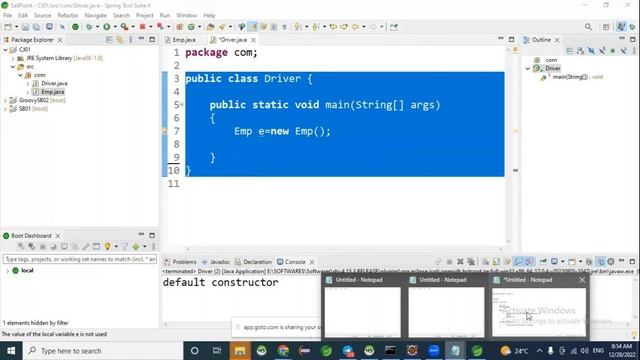Viewport: 640px width, 360px height.
Task: Click the Save icon in main toolbar
Action: (25, 27)
